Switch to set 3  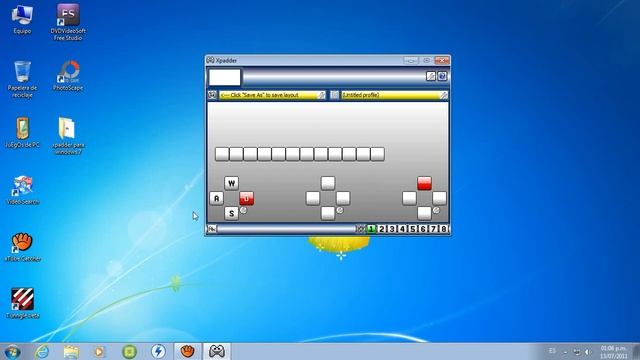(x=392, y=229)
